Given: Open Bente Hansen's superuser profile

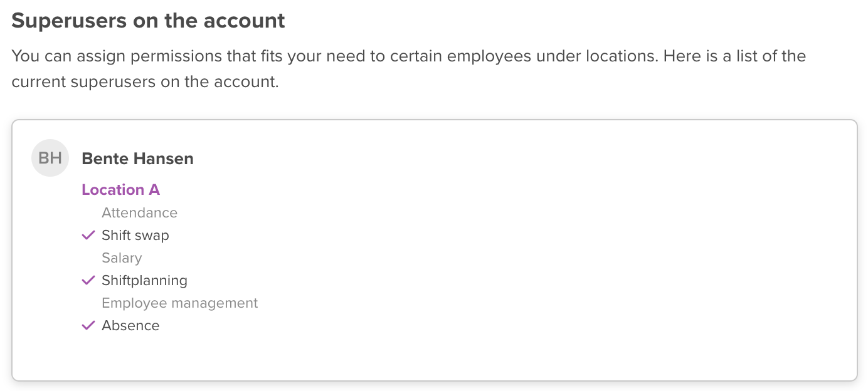Looking at the screenshot, I should [x=137, y=159].
